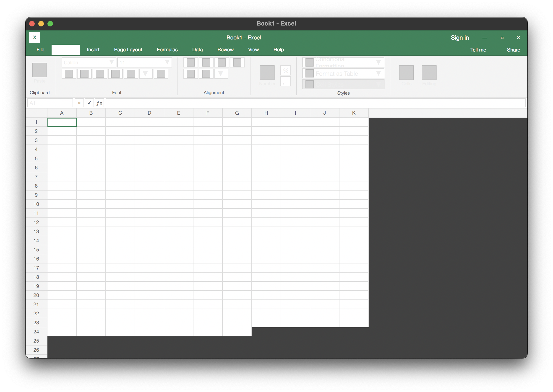Open the Help tab

(x=279, y=50)
